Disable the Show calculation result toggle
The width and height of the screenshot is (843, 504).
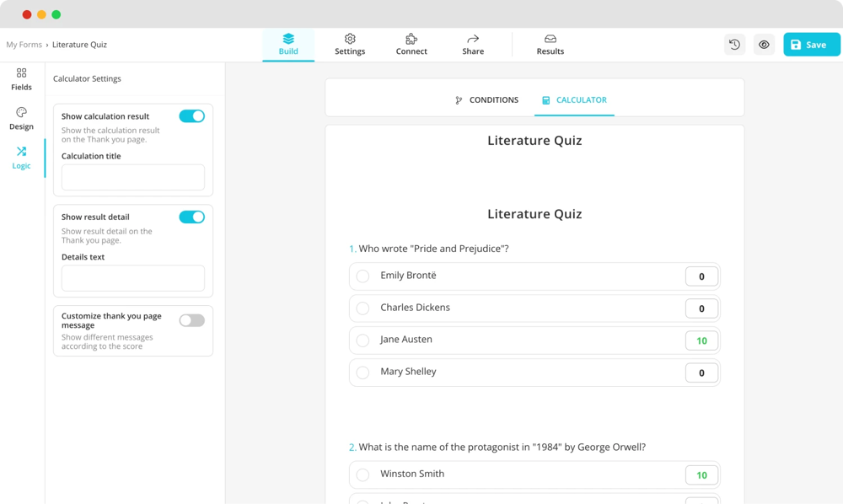(x=192, y=116)
